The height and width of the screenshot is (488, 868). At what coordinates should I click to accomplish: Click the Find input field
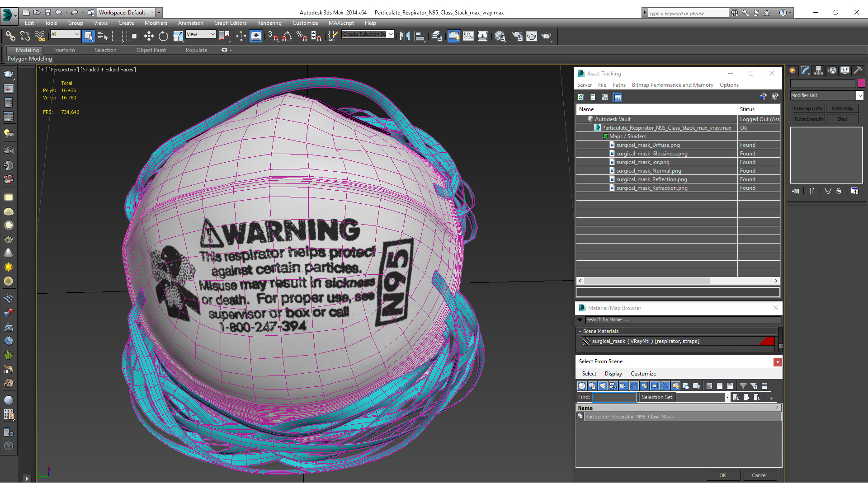coord(614,398)
